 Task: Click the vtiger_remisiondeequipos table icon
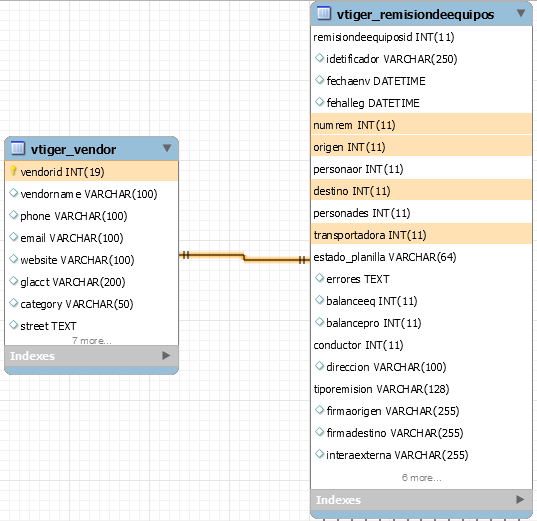click(324, 13)
